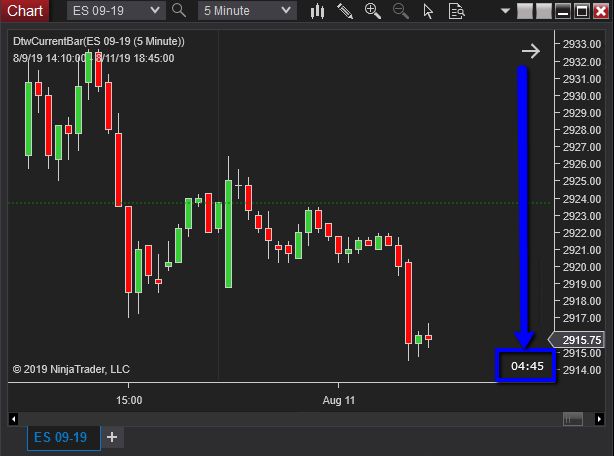The image size is (614, 456).
Task: Click the zoom in magnifier
Action: point(373,11)
